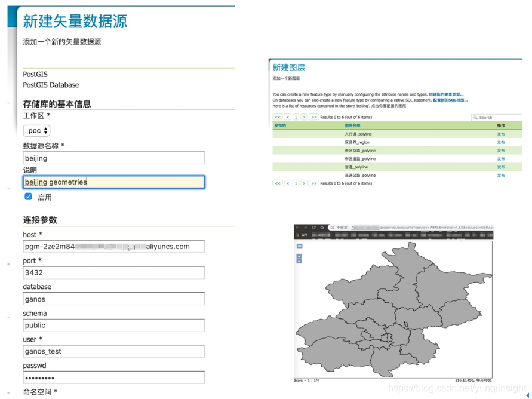
Task: Jump to last page above the table
Action: pos(314,117)
